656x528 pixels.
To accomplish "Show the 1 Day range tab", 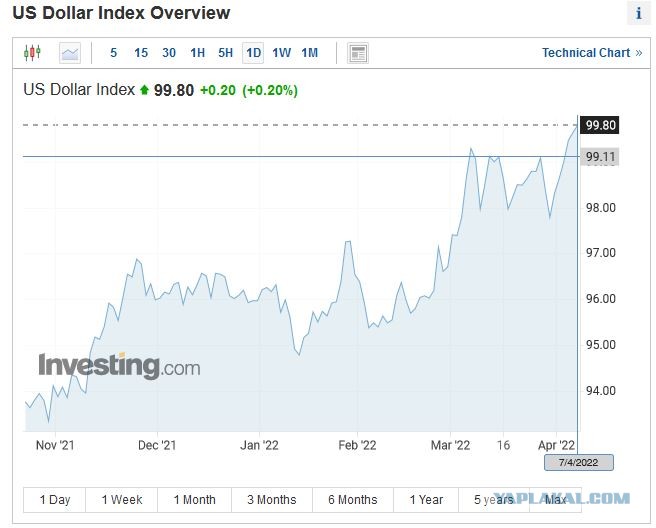I will click(55, 500).
